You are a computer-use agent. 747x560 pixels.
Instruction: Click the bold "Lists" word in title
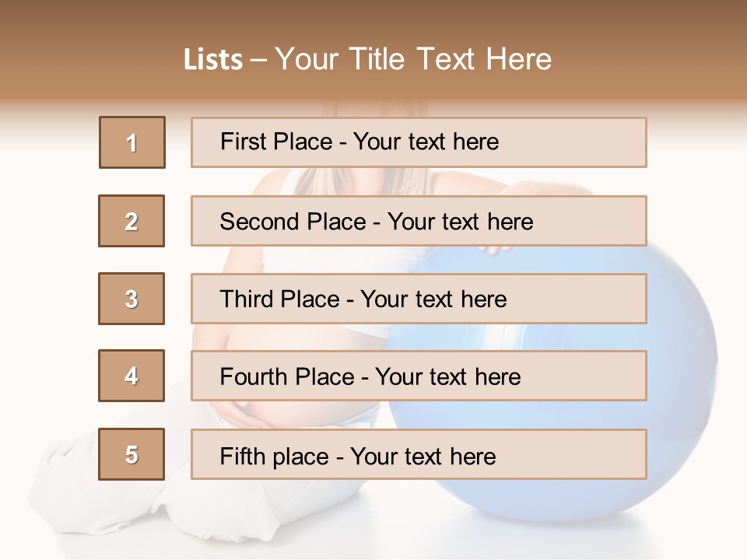(213, 60)
